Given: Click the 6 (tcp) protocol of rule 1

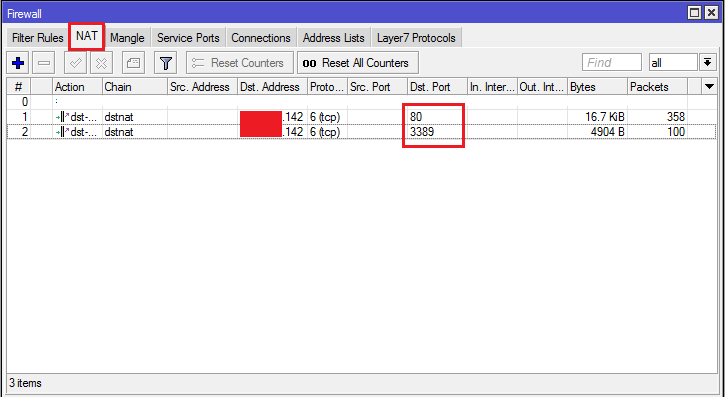Looking at the screenshot, I should coord(325,117).
